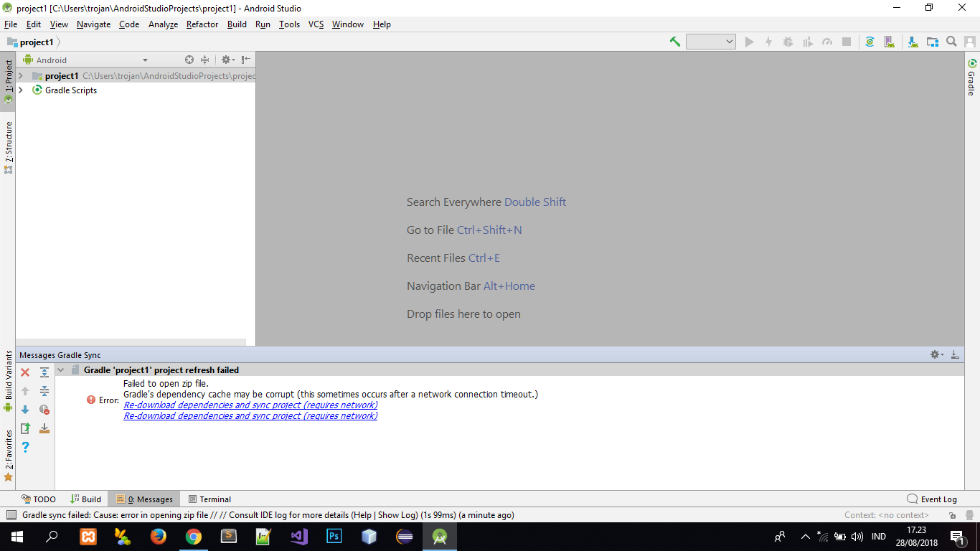Expand the Gradle Scripts tree node
The image size is (980, 551).
(21, 90)
